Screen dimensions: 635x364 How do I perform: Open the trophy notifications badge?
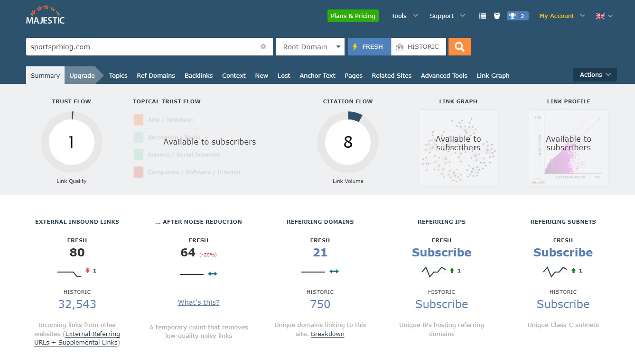tap(517, 16)
